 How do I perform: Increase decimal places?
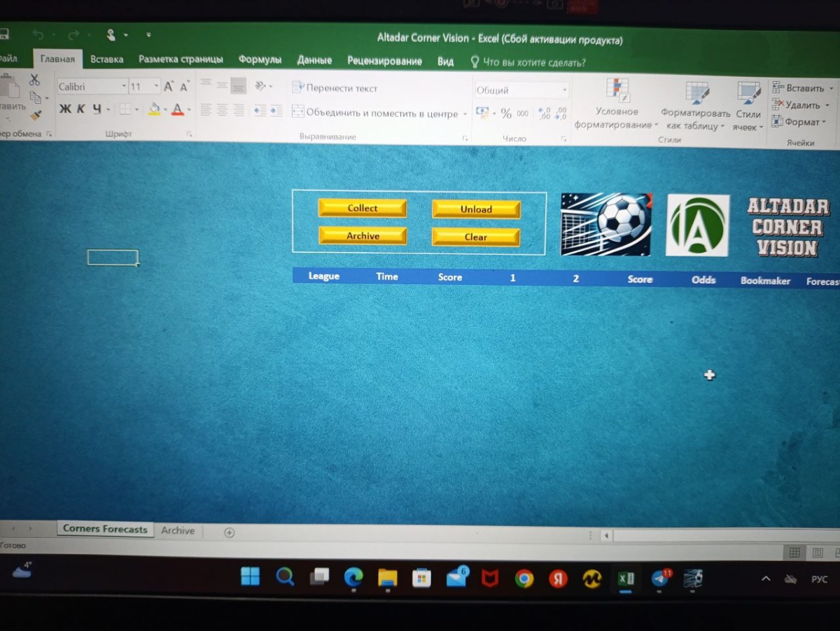(x=545, y=114)
